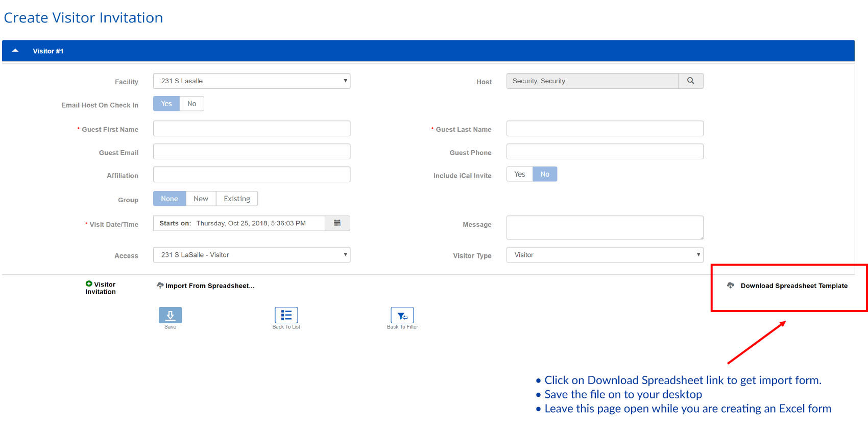Select the Existing group option

(237, 199)
